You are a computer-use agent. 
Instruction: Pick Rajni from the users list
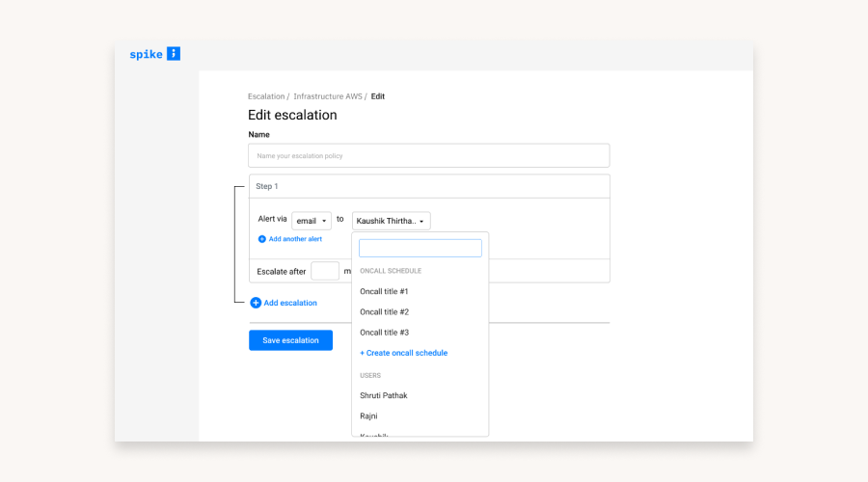pos(368,415)
